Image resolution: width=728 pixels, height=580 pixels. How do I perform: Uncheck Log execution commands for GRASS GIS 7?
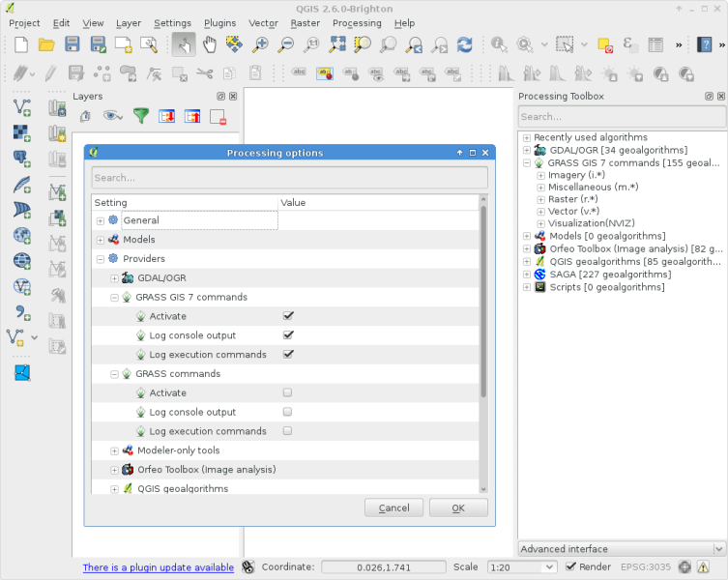(x=288, y=354)
